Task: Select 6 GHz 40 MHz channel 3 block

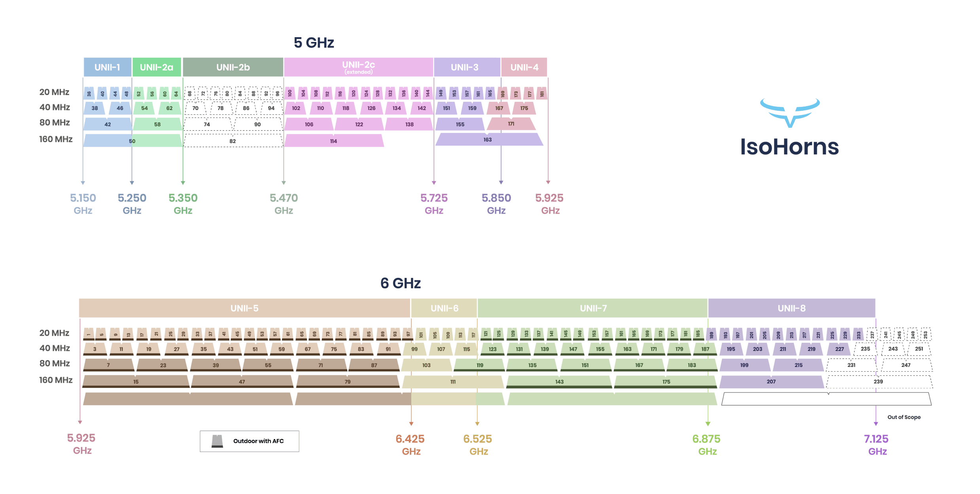Action: pos(95,349)
